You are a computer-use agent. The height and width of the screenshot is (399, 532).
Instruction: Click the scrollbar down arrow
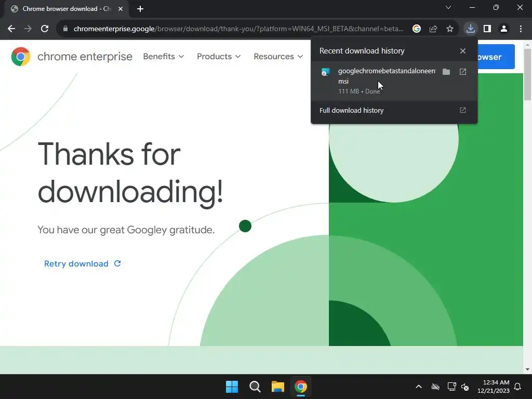[x=527, y=369]
